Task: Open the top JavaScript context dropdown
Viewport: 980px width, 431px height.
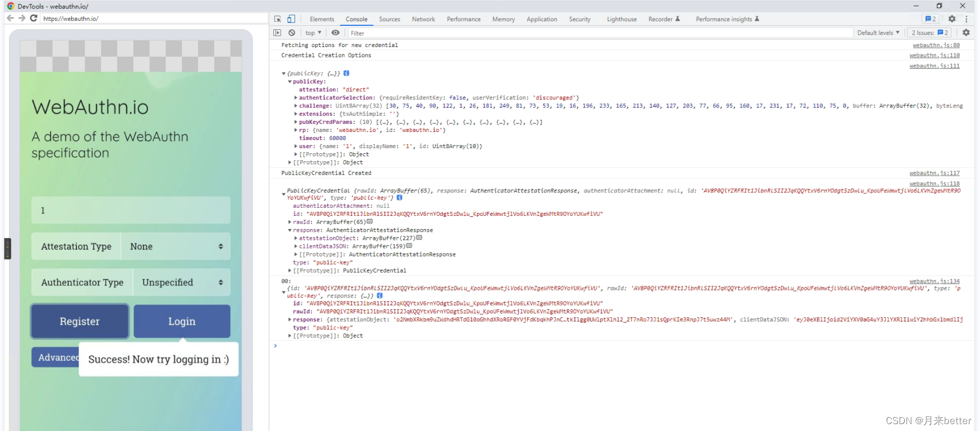Action: [313, 33]
